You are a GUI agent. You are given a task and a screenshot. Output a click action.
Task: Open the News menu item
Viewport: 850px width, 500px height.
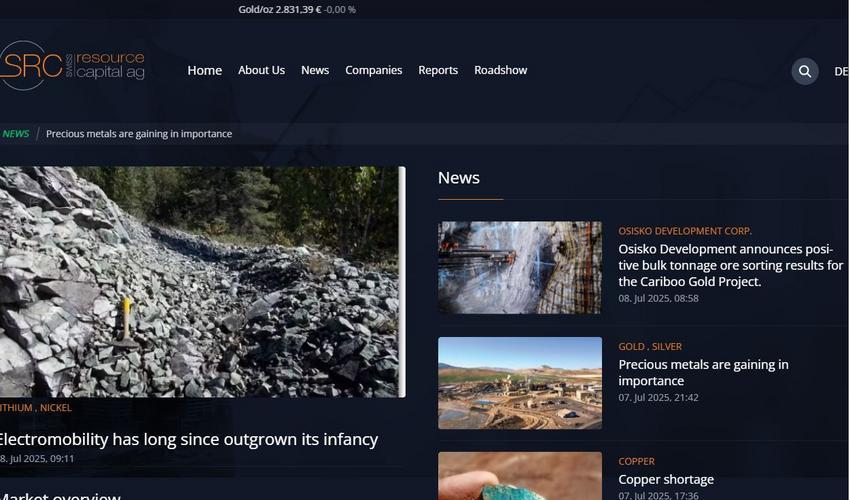coord(315,70)
